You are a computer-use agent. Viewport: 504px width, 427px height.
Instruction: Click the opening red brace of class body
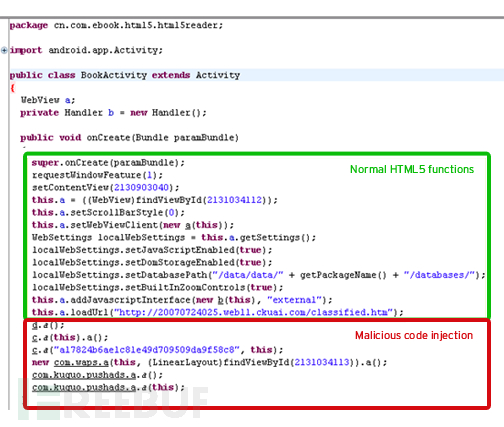pyautogui.click(x=13, y=88)
